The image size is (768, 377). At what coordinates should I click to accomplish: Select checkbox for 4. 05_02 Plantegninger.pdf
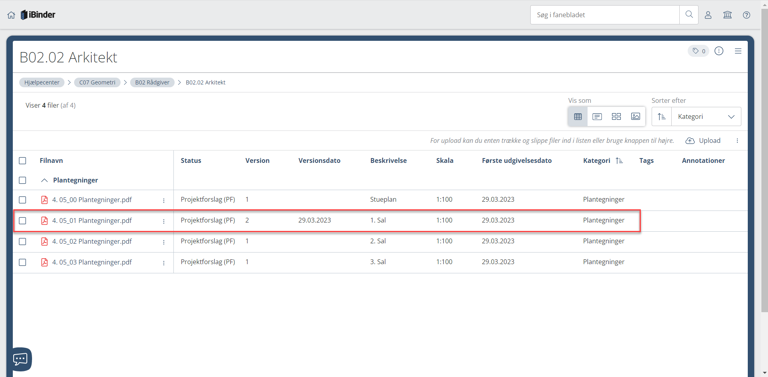tap(23, 241)
